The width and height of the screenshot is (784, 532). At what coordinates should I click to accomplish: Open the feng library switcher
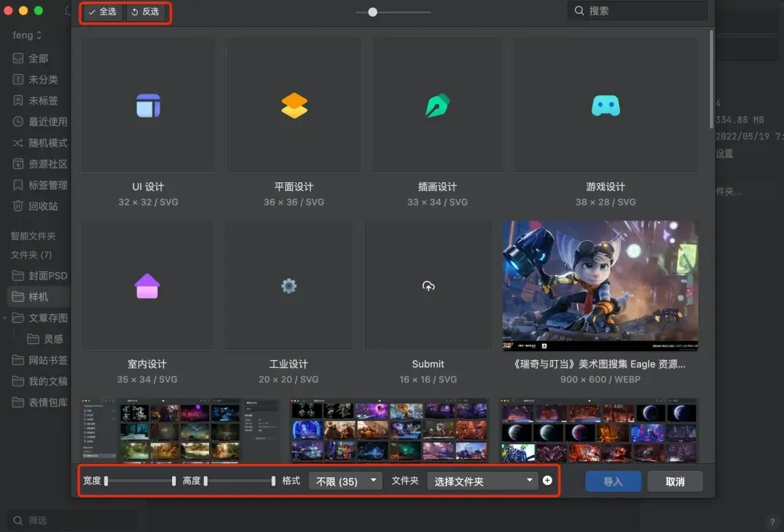(x=27, y=35)
